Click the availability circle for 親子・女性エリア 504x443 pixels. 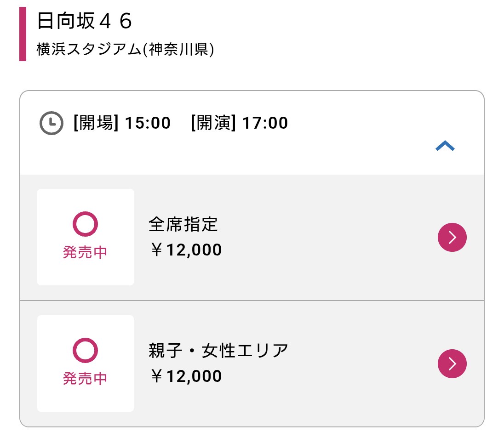pyautogui.click(x=85, y=351)
